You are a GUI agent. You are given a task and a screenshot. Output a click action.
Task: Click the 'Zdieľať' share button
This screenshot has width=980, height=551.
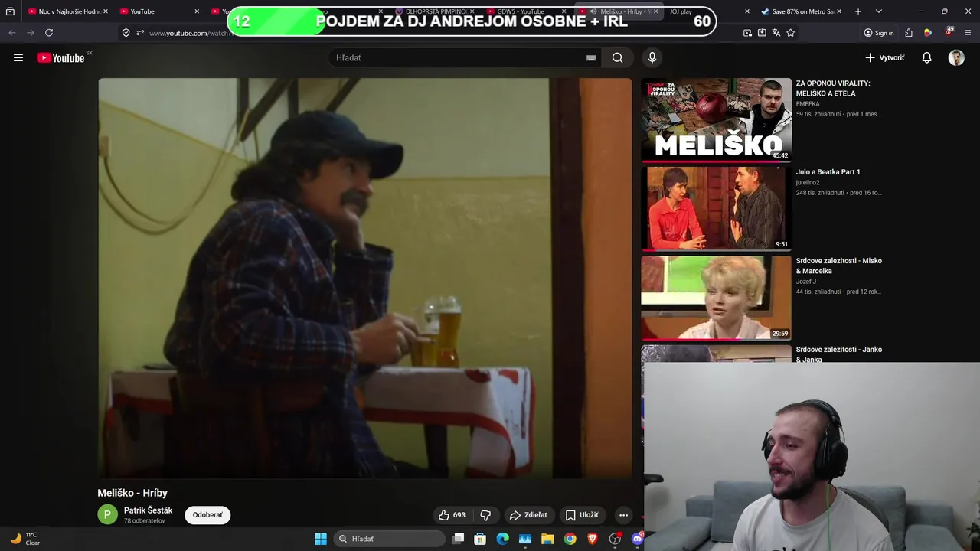click(528, 515)
